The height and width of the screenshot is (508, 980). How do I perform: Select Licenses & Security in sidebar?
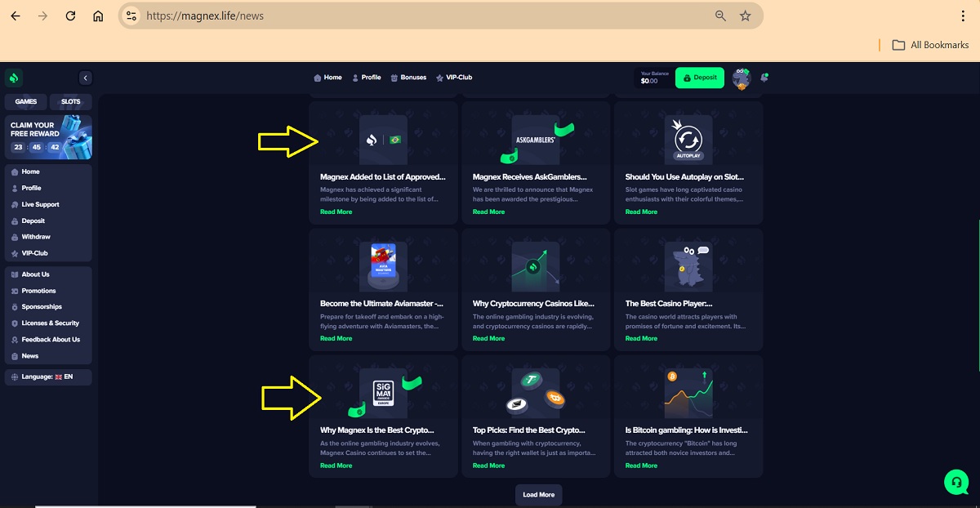click(50, 323)
